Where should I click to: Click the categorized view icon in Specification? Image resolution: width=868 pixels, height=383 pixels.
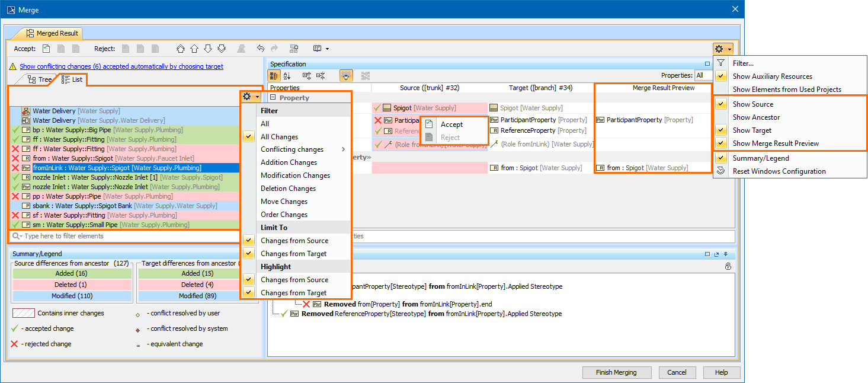pos(274,76)
